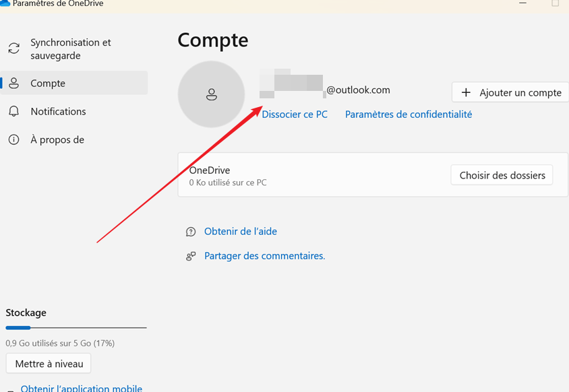The width and height of the screenshot is (569, 392).
Task: Click Partager des commentaires link
Action: (x=264, y=256)
